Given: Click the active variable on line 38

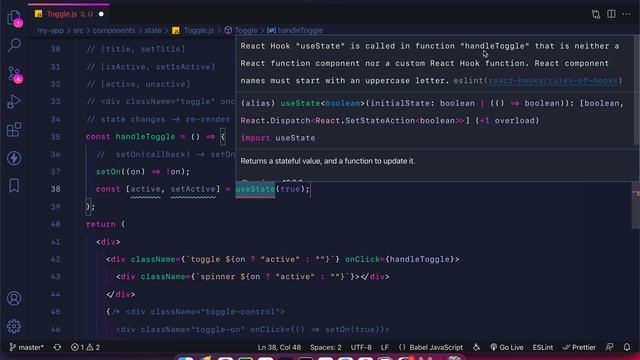Looking at the screenshot, I should (x=145, y=189).
